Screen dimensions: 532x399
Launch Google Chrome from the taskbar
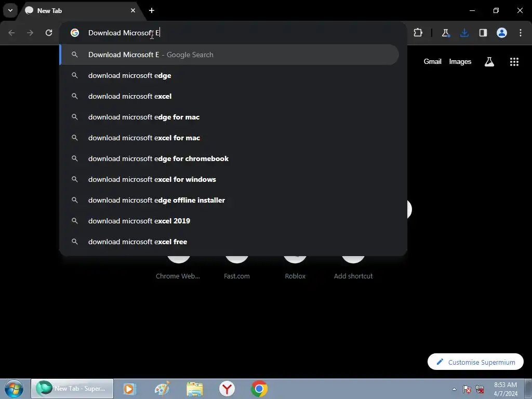[259, 389]
